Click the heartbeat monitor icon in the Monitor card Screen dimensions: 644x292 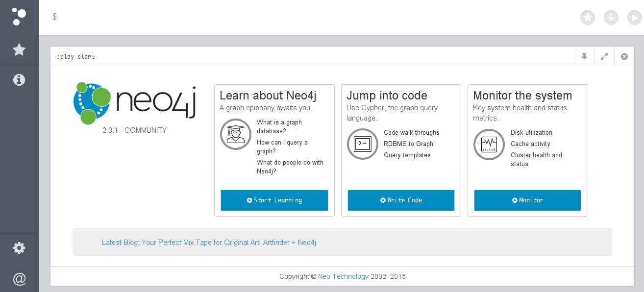click(489, 144)
